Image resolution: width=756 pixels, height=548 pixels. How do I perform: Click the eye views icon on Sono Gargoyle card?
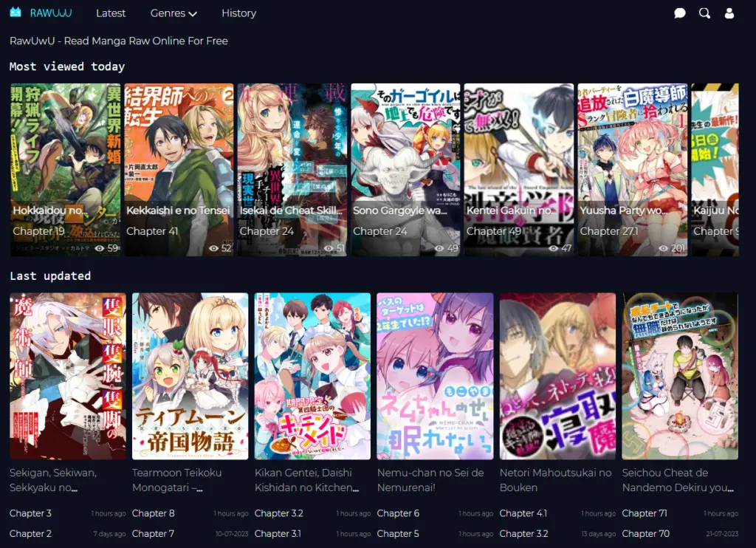[x=440, y=248]
